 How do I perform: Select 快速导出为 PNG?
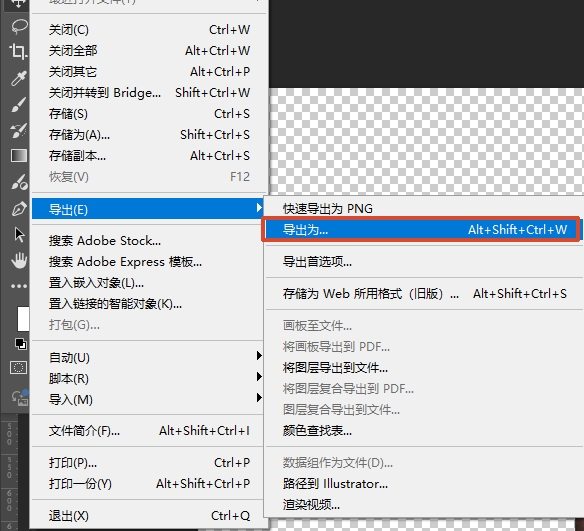point(424,209)
